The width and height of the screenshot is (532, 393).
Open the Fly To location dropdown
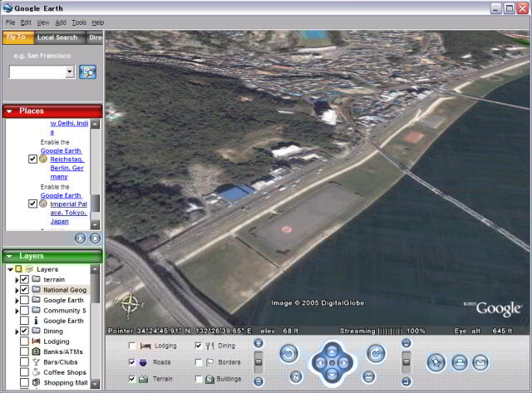pyautogui.click(x=69, y=71)
